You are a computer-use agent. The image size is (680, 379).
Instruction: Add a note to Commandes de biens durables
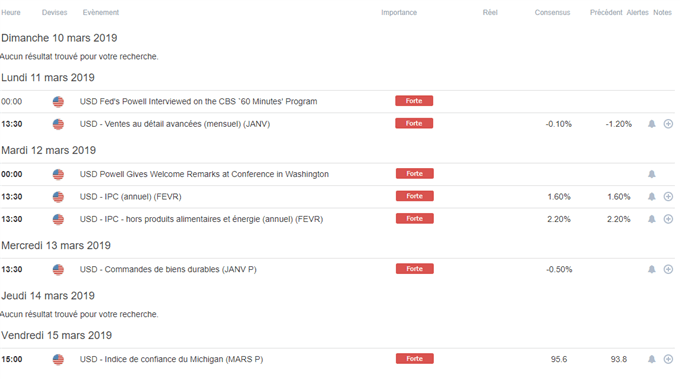tap(668, 270)
